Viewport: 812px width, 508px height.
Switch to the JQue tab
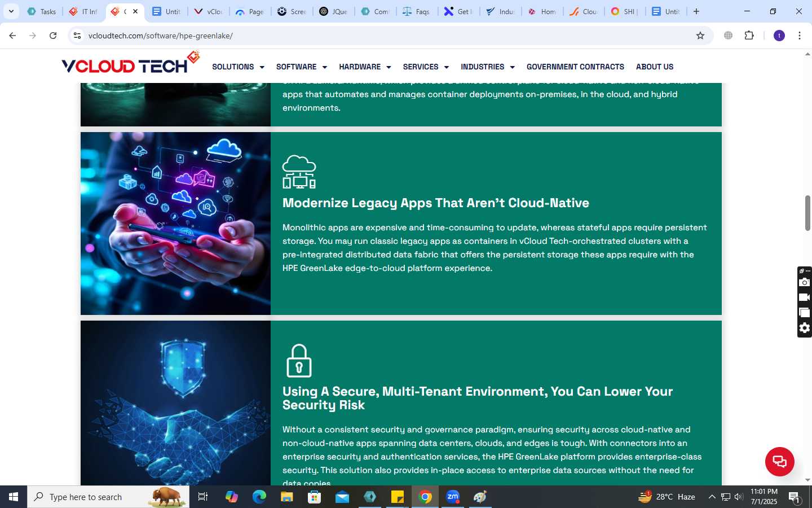click(334, 11)
